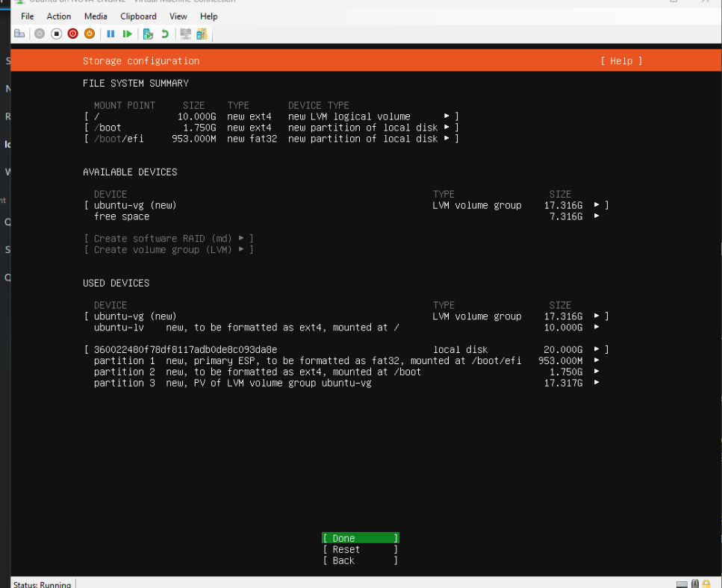Create a checkpoint using the toolbar icon
The width and height of the screenshot is (722, 588).
[x=148, y=34]
